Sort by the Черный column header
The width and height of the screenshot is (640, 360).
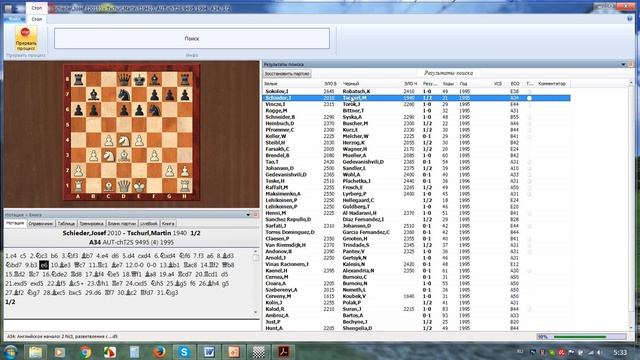click(351, 84)
